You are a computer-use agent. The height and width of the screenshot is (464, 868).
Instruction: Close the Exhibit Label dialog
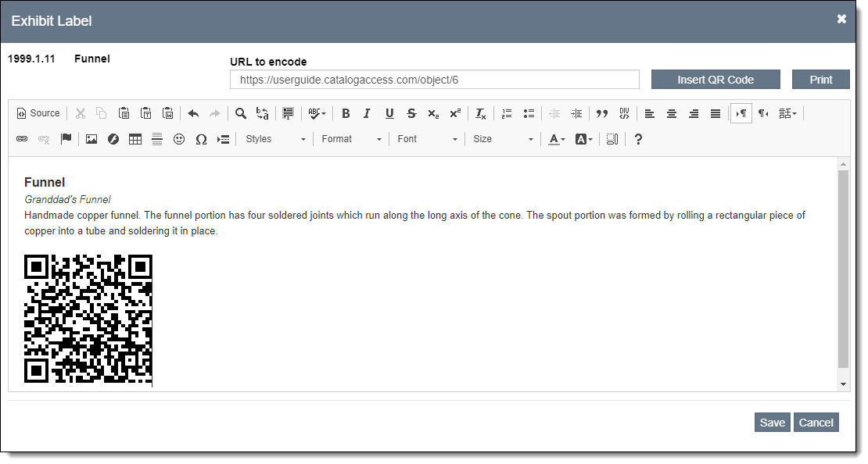[841, 20]
